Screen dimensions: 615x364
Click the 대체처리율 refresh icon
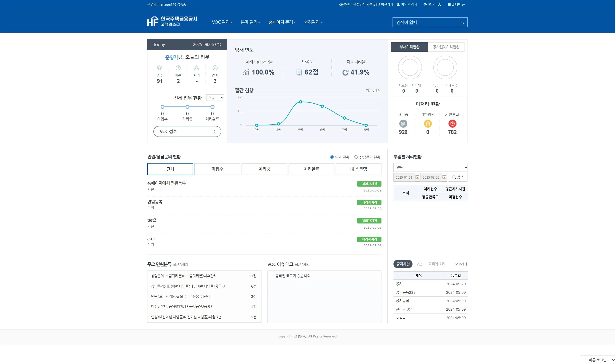[345, 72]
